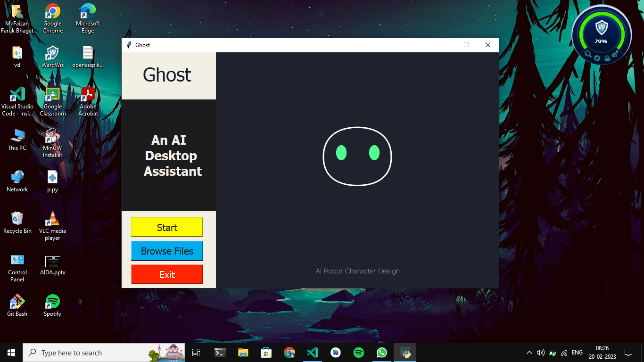Open File Explorer from the taskbar
This screenshot has width=644, height=362.
click(x=243, y=353)
